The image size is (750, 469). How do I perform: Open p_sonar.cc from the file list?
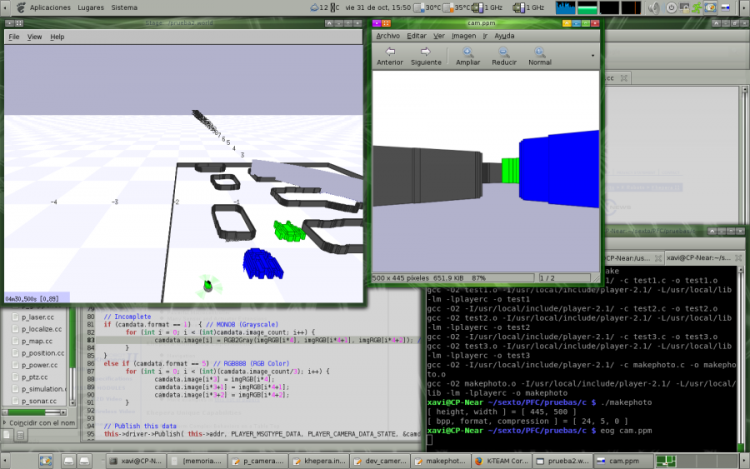pyautogui.click(x=37, y=400)
